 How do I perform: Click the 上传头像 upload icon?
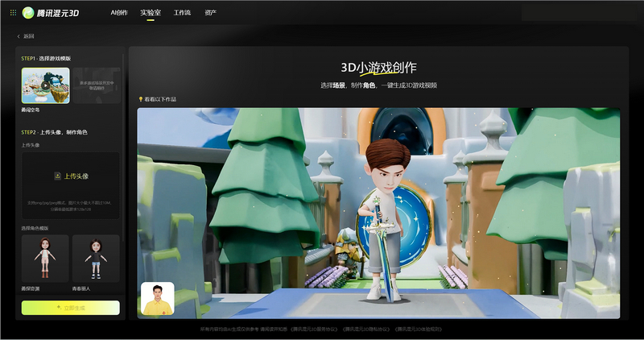click(x=57, y=176)
